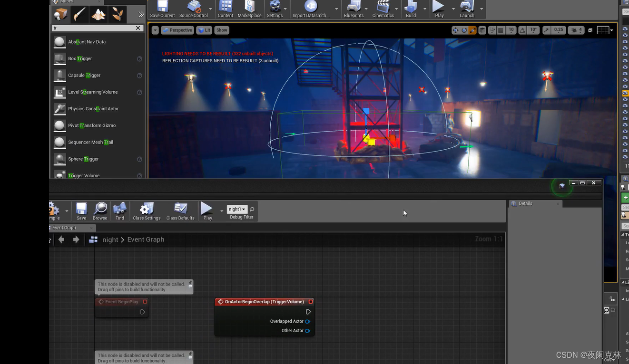Open viewport options arrow menu
629x364 pixels.
[x=155, y=30]
